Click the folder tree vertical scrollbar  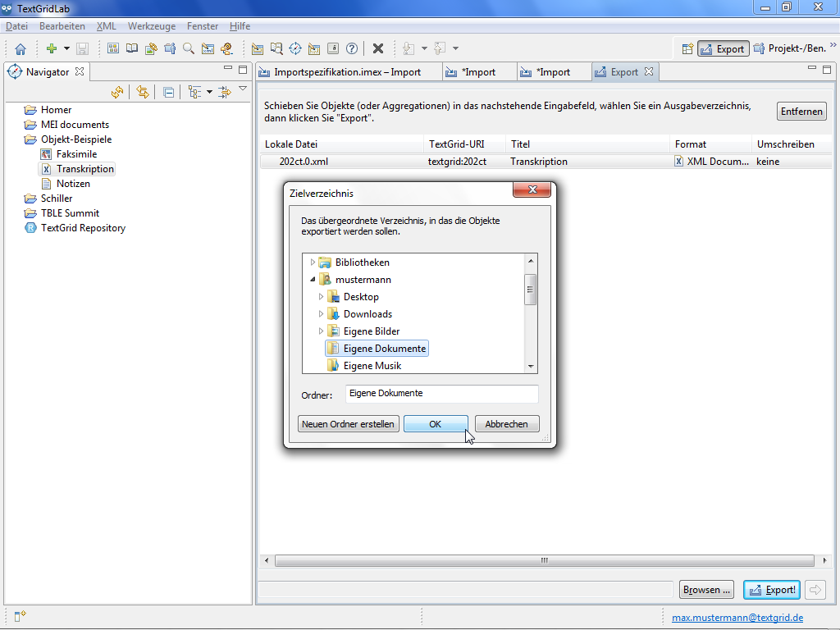[531, 289]
